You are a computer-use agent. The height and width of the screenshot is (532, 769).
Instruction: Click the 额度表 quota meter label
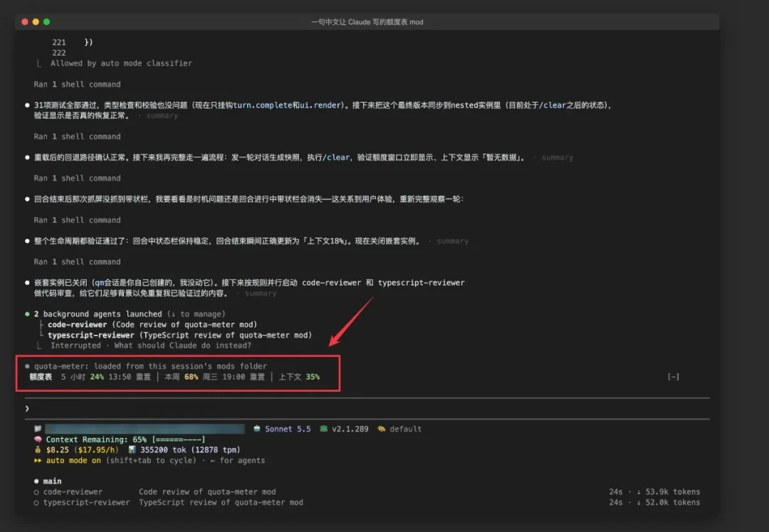(x=41, y=377)
